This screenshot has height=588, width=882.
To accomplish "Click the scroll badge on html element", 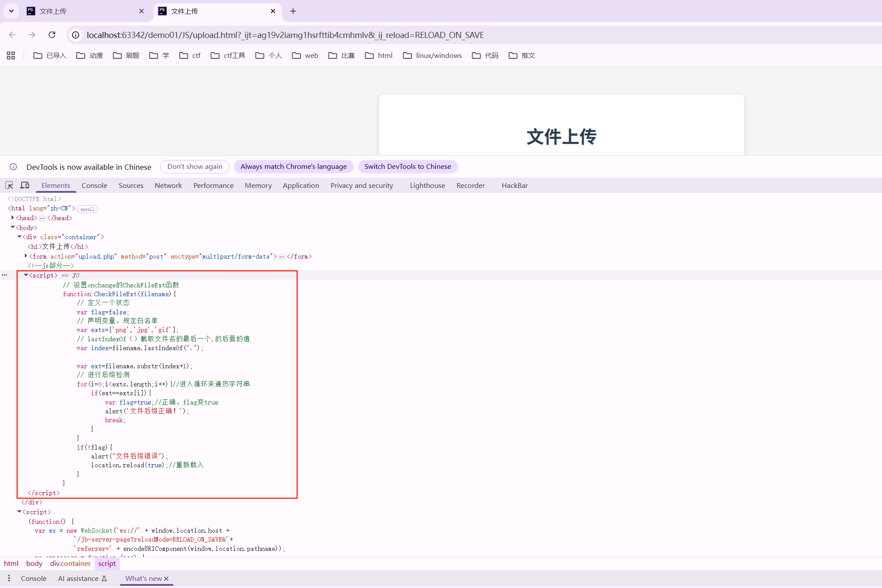I will (x=87, y=209).
